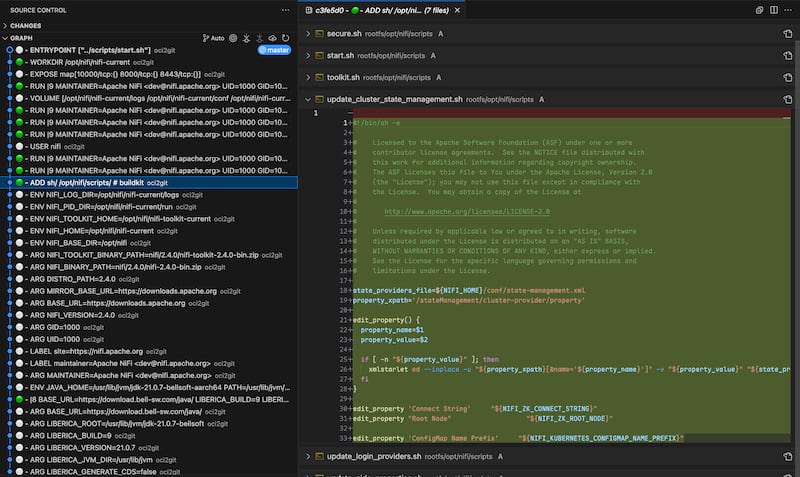This screenshot has width=800, height=477.
Task: Click the split editor right icon
Action: coord(774,10)
